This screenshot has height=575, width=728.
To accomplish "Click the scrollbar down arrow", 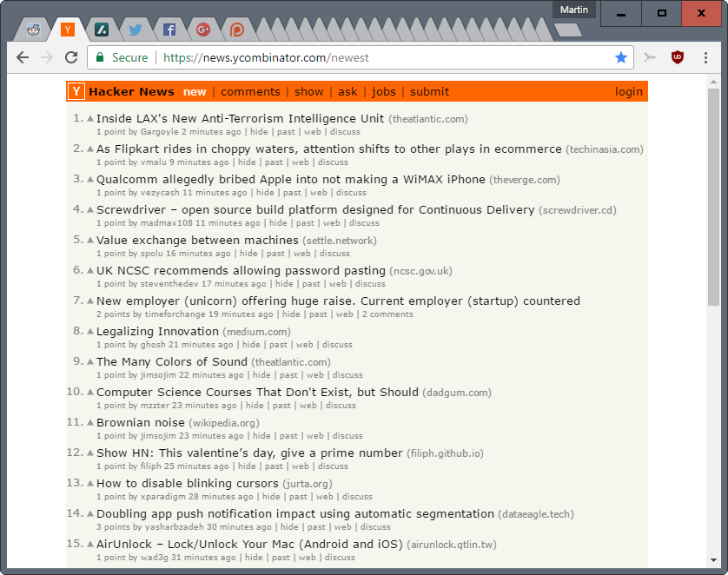I will coord(713,560).
